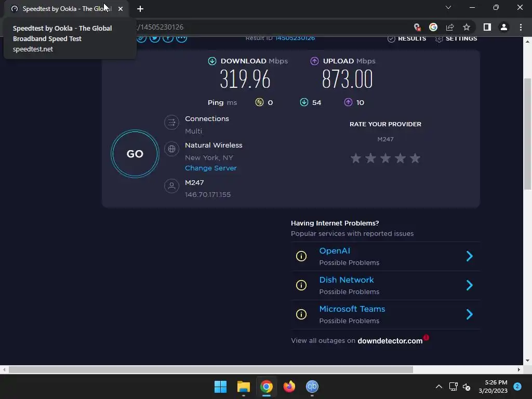Viewport: 532px width, 399px height.
Task: Expand Dish Network chevron arrow
Action: [x=470, y=285]
